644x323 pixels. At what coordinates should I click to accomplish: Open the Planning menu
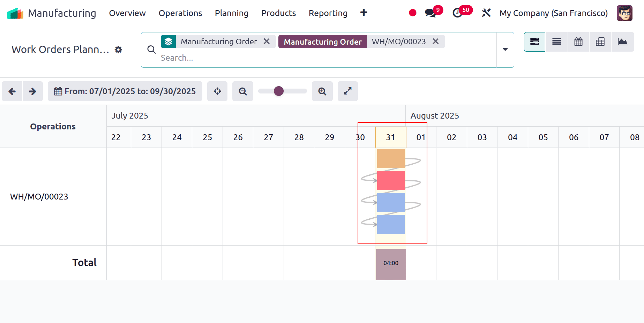[232, 13]
